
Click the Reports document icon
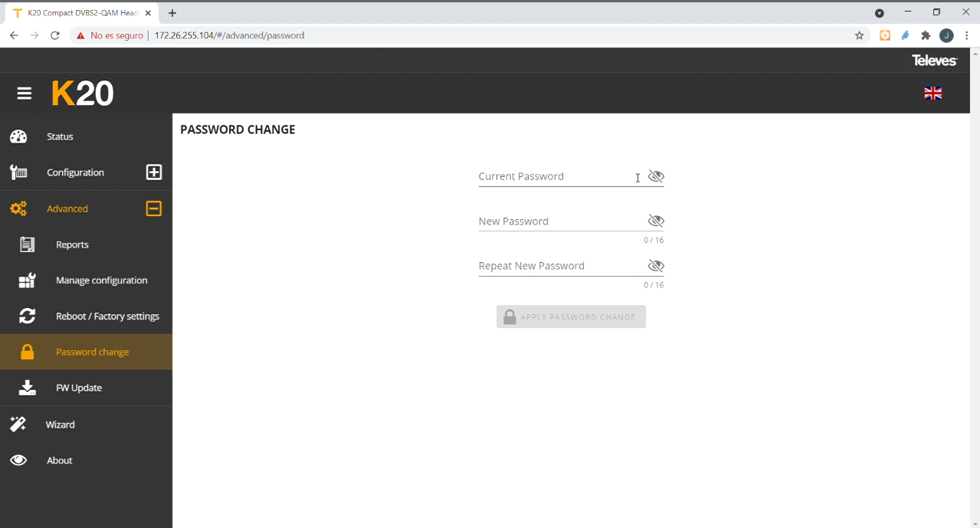pyautogui.click(x=28, y=244)
